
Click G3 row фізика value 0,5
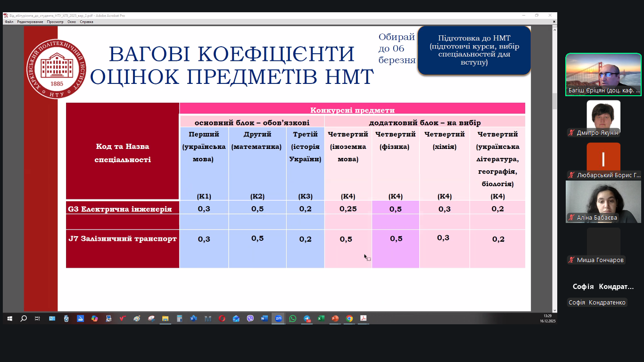[x=396, y=209]
